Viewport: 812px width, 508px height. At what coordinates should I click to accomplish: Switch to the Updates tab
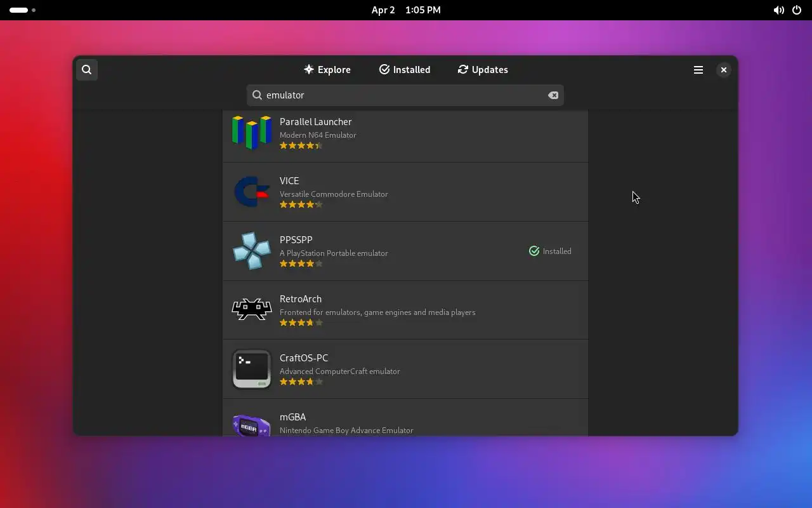coord(483,70)
